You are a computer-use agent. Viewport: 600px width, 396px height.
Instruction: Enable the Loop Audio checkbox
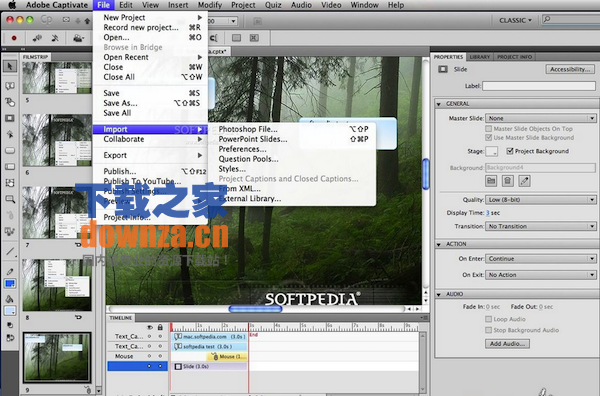(488, 319)
